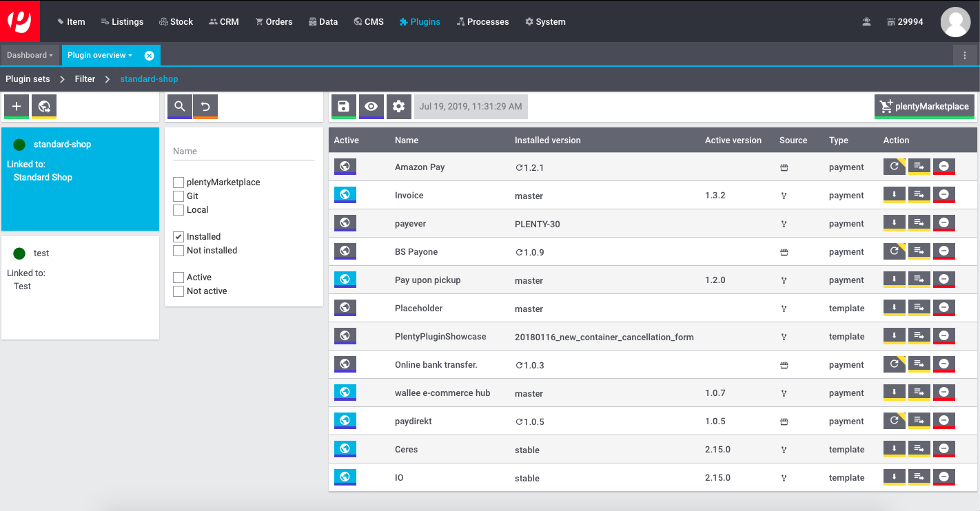Click Filter breadcrumb
The width and height of the screenshot is (980, 511).
[x=85, y=79]
